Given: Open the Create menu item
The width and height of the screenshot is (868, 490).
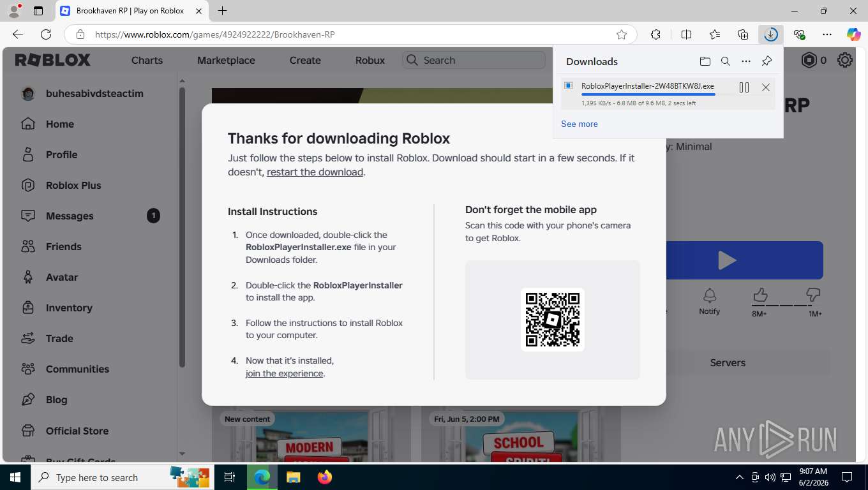Looking at the screenshot, I should [305, 60].
